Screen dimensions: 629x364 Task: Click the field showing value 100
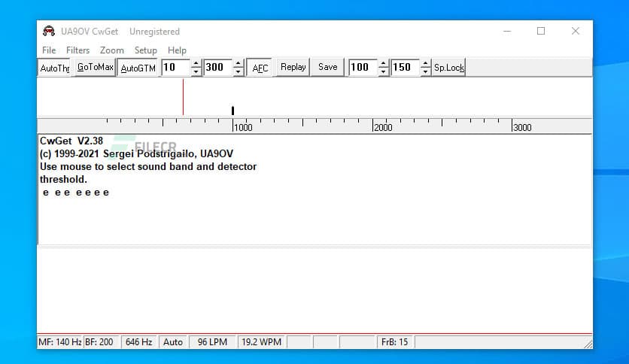pyautogui.click(x=363, y=68)
